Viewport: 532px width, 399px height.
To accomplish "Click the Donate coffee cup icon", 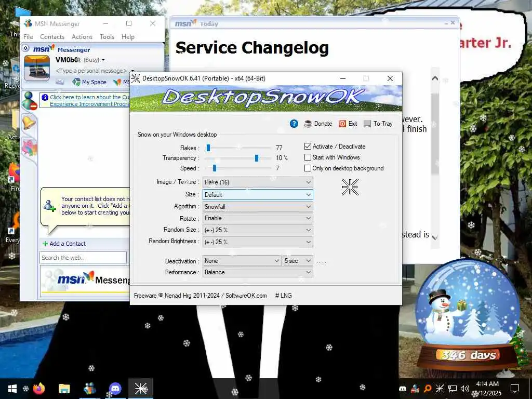I will click(x=308, y=124).
